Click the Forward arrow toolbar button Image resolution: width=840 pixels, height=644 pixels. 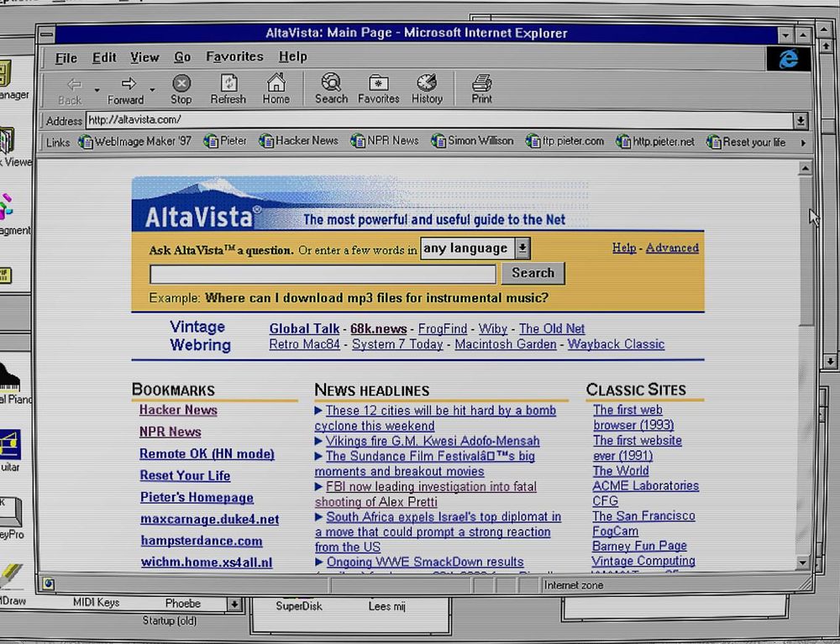[127, 91]
